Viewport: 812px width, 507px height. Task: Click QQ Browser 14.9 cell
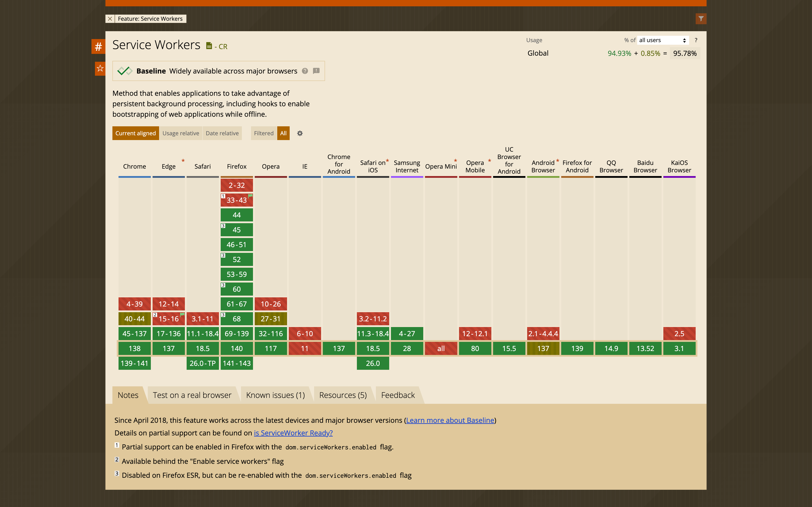611,348
